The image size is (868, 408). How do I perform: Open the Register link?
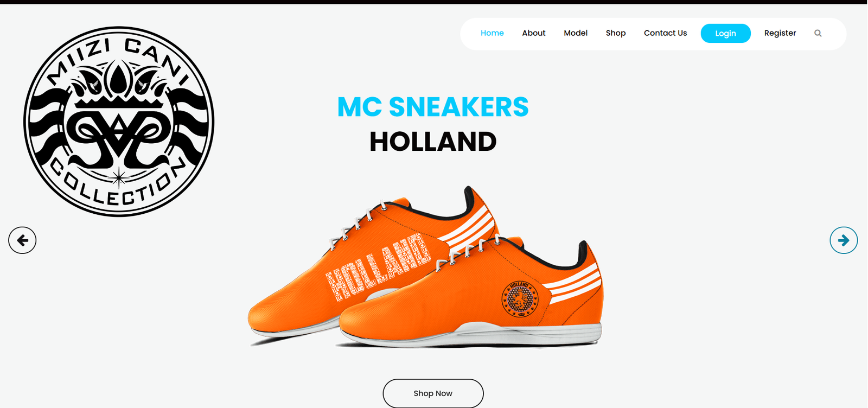[x=780, y=33]
